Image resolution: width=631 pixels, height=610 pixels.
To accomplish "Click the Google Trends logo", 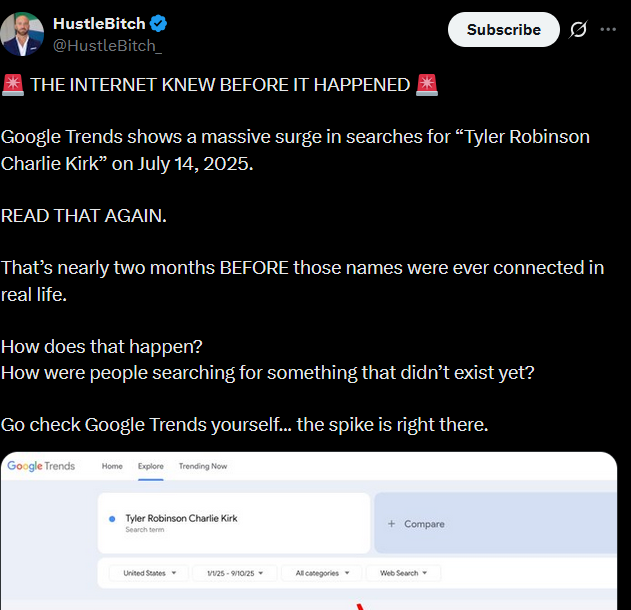I will tap(41, 466).
